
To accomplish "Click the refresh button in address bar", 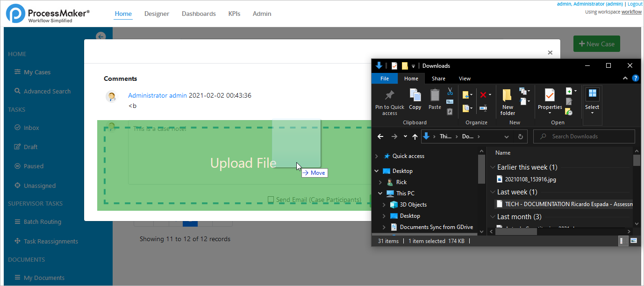I will (521, 136).
